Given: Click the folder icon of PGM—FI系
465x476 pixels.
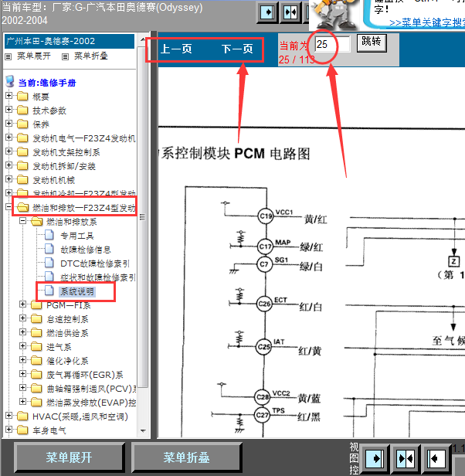Looking at the screenshot, I should (36, 304).
